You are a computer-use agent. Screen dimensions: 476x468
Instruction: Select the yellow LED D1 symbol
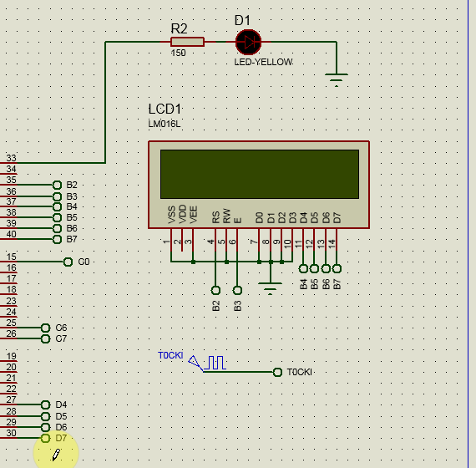(x=248, y=43)
